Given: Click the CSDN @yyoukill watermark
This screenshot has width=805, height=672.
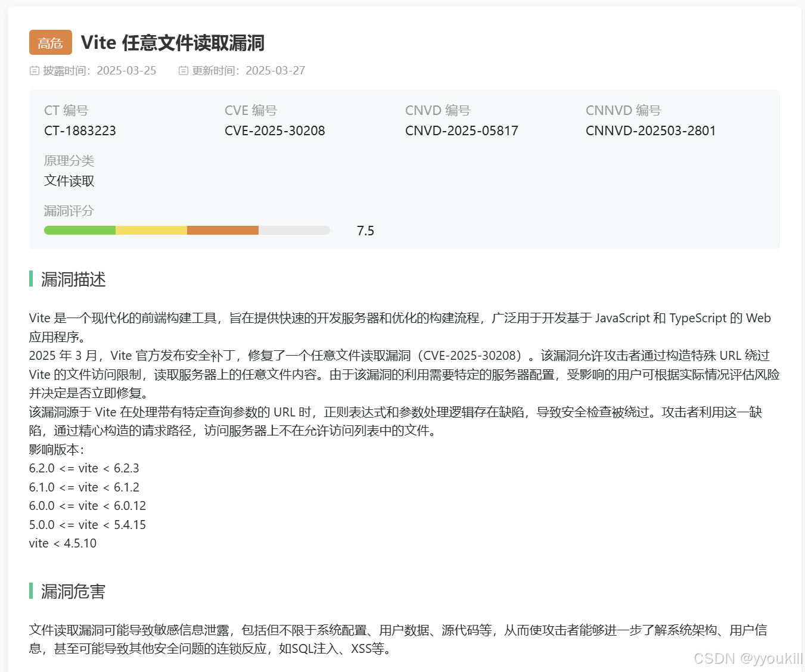Looking at the screenshot, I should [x=746, y=659].
